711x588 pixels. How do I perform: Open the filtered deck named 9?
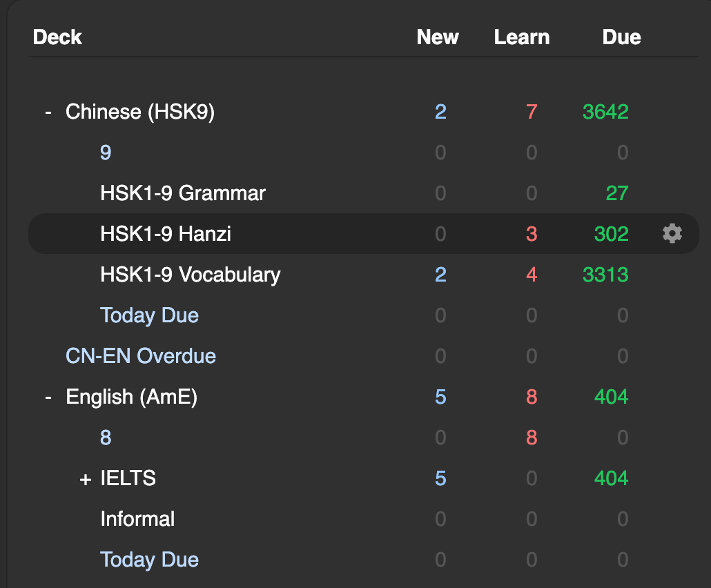tap(106, 153)
